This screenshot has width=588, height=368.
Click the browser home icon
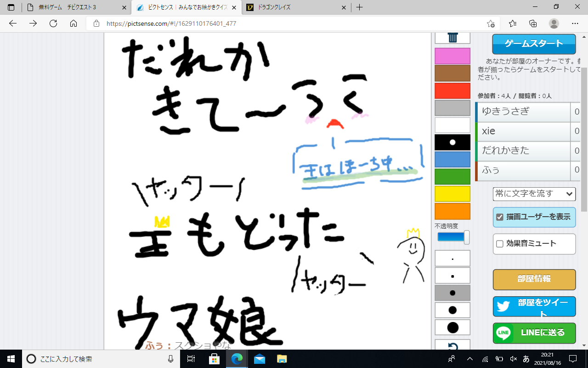click(73, 23)
